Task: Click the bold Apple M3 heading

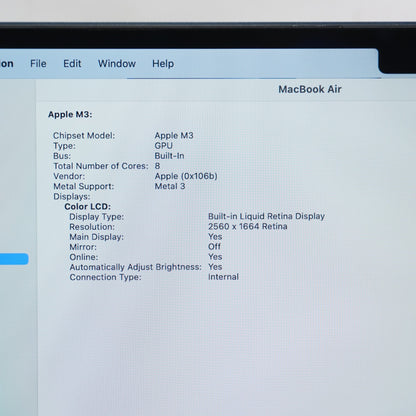Action: 70,114
